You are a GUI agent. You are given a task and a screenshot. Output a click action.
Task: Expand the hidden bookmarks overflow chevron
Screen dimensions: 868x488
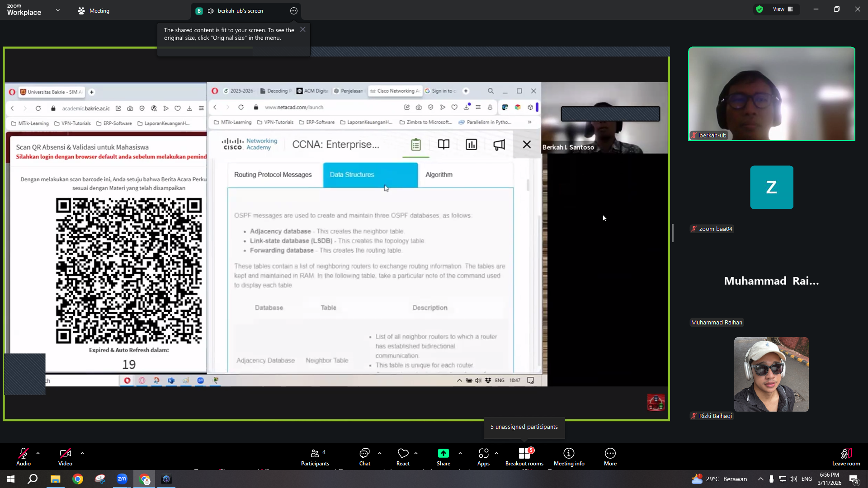click(529, 122)
